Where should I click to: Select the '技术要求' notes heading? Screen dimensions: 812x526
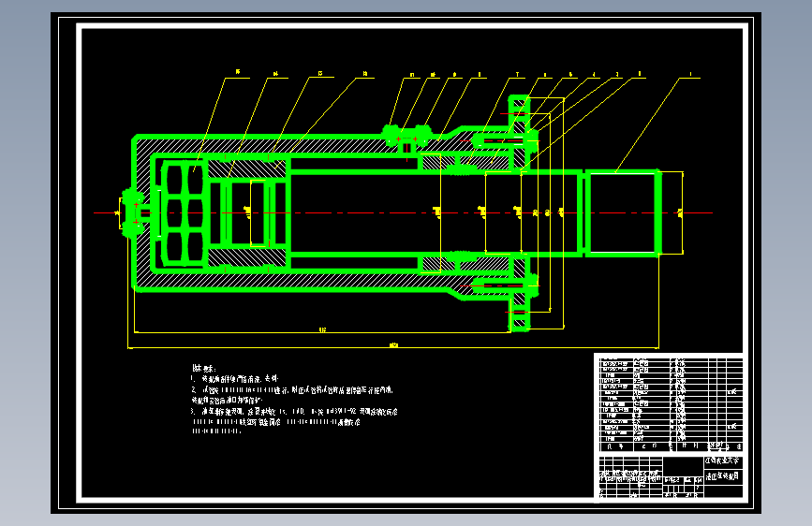(203, 368)
